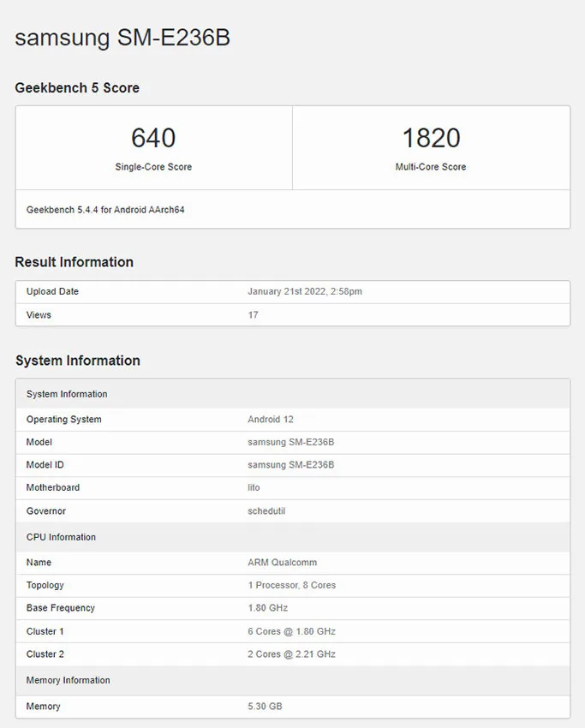This screenshot has width=585, height=728.
Task: Select the base frequency '1.80 GHz'
Action: [x=268, y=608]
